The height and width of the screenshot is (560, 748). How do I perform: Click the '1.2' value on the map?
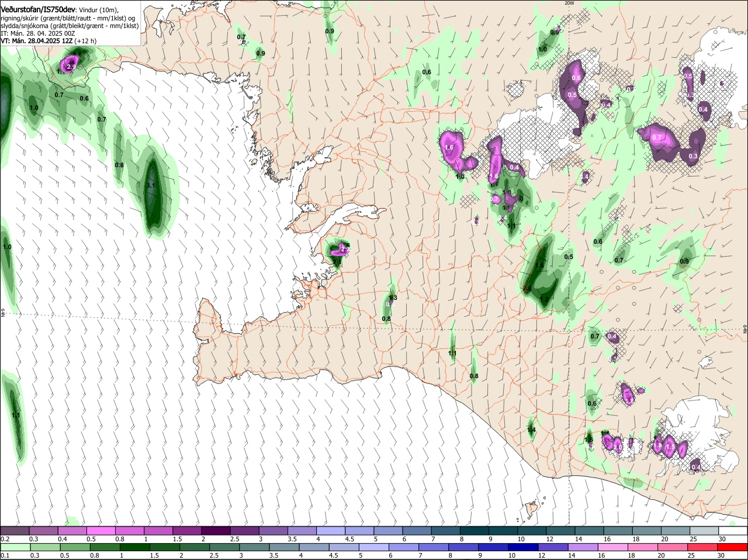pos(545,299)
